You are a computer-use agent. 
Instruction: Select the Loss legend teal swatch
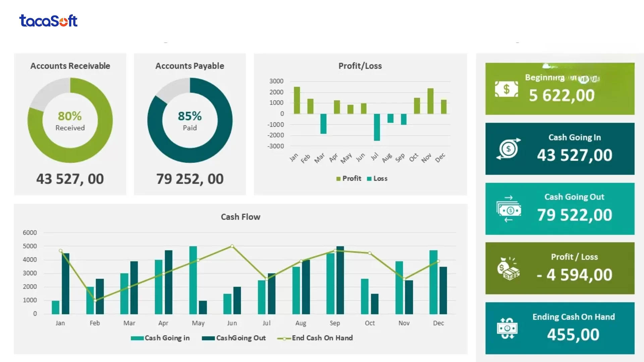pyautogui.click(x=369, y=179)
